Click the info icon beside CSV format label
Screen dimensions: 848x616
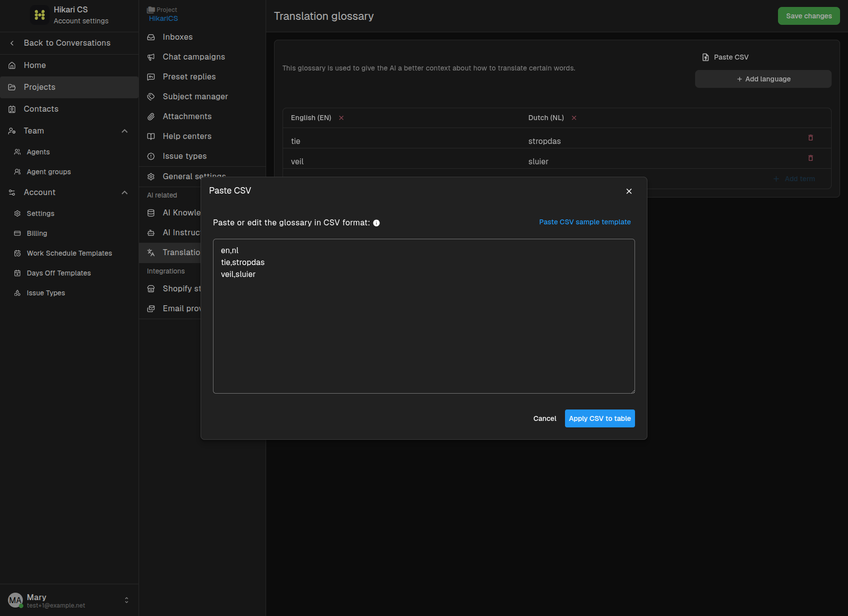click(376, 223)
